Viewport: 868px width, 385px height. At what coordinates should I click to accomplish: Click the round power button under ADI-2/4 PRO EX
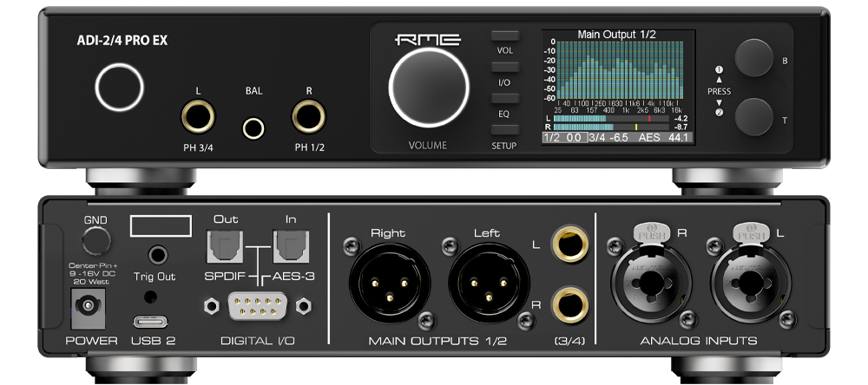(119, 88)
